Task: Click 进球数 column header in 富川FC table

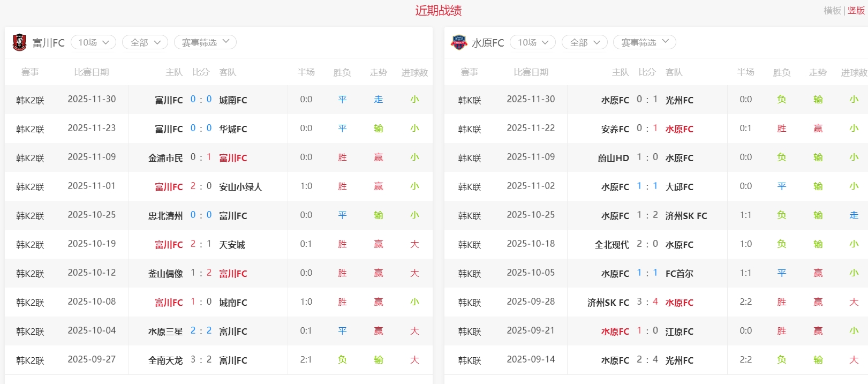Action: click(x=414, y=72)
